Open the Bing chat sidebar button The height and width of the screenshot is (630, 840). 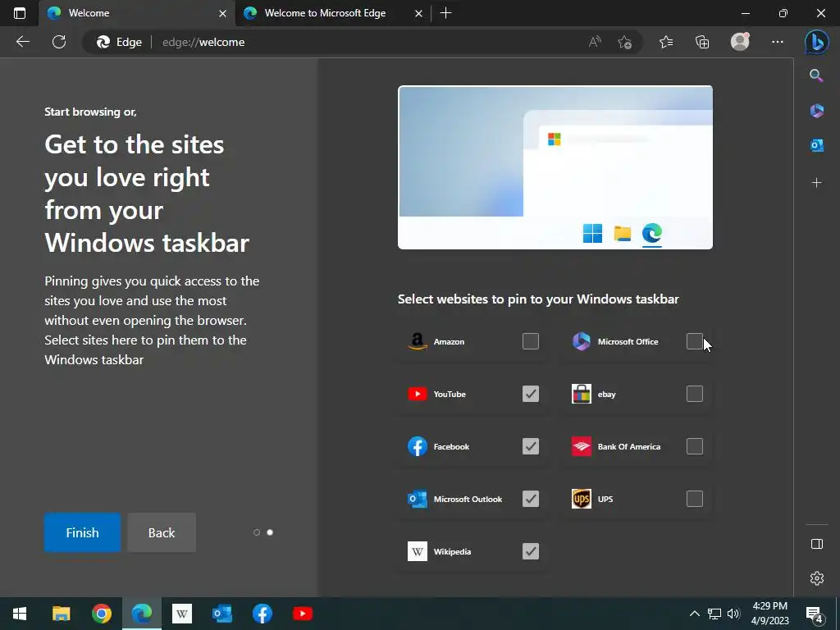[x=816, y=42]
